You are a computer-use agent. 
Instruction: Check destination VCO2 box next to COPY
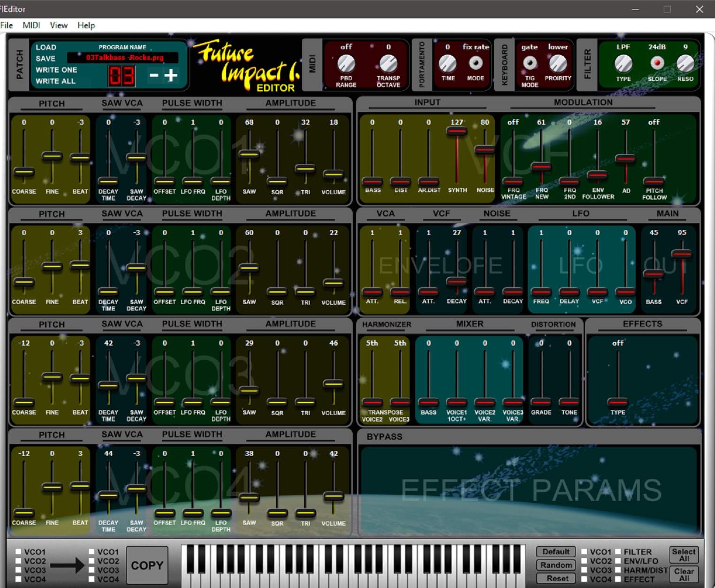[91, 561]
